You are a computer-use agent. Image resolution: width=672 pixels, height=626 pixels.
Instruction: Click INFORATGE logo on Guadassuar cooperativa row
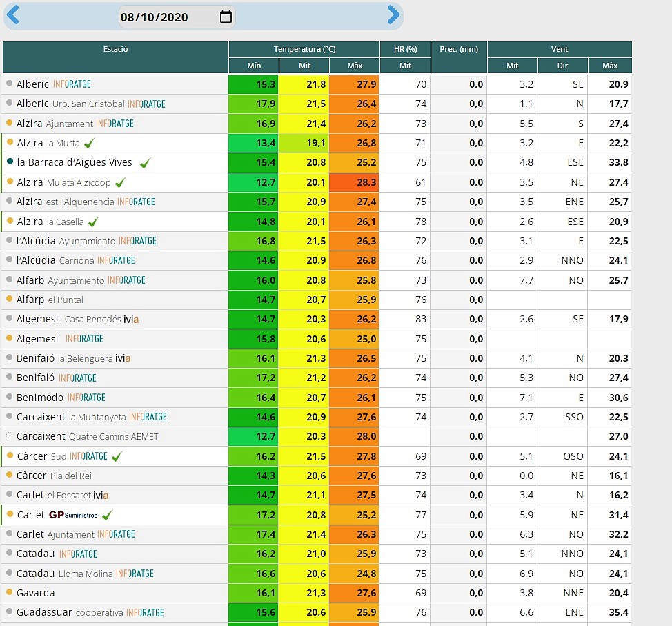146,613
